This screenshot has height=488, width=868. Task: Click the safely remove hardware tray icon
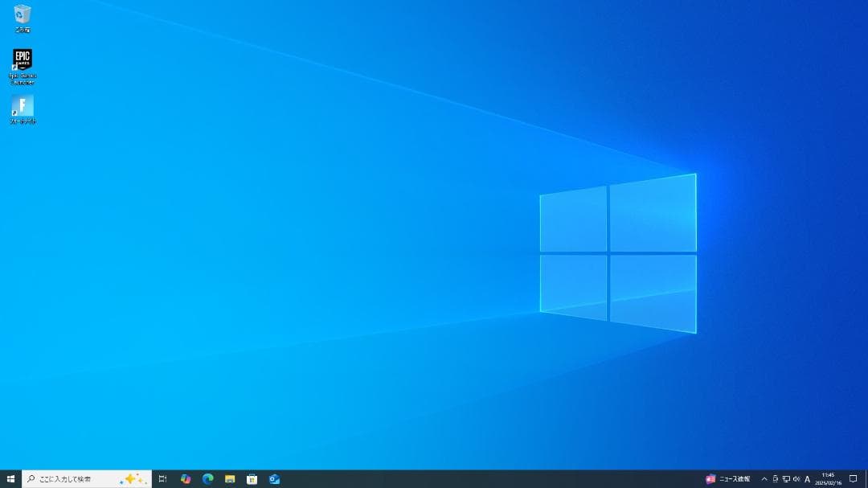click(x=776, y=479)
